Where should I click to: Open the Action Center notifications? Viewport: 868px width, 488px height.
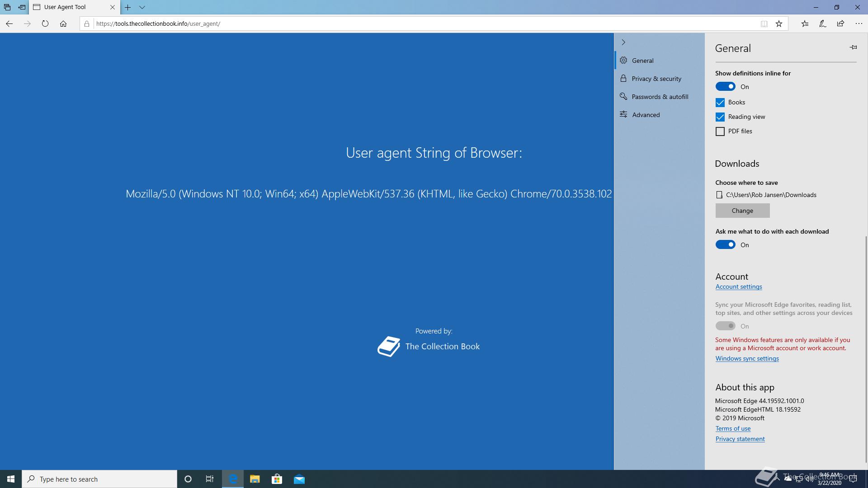(853, 479)
